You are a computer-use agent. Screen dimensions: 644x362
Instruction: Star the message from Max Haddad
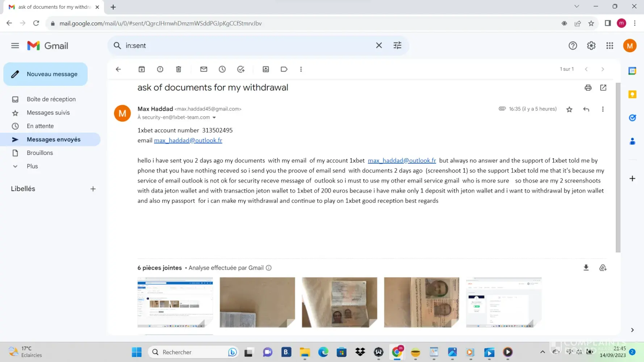(569, 109)
